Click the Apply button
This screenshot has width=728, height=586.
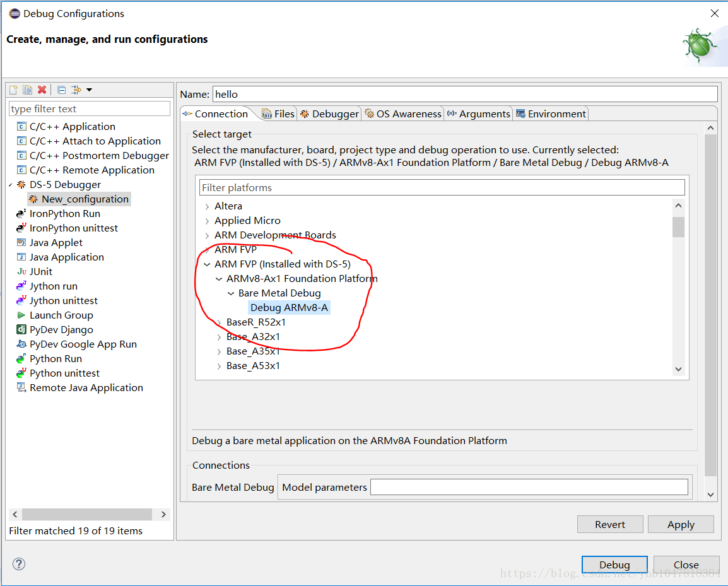[x=681, y=524]
